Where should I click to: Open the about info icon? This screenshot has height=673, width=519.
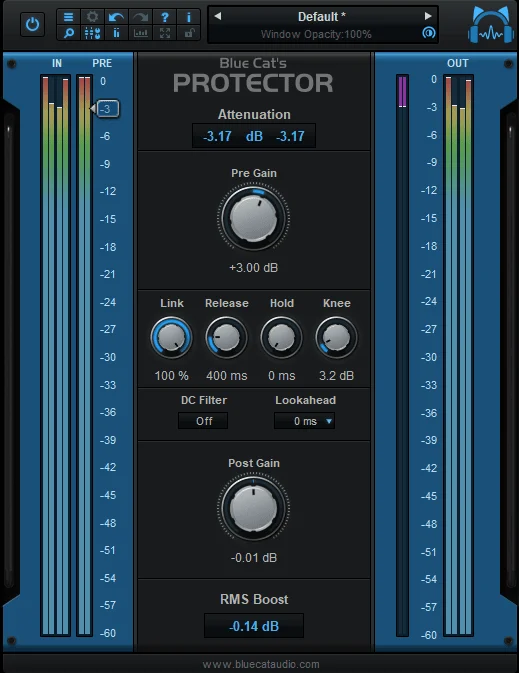(x=188, y=17)
